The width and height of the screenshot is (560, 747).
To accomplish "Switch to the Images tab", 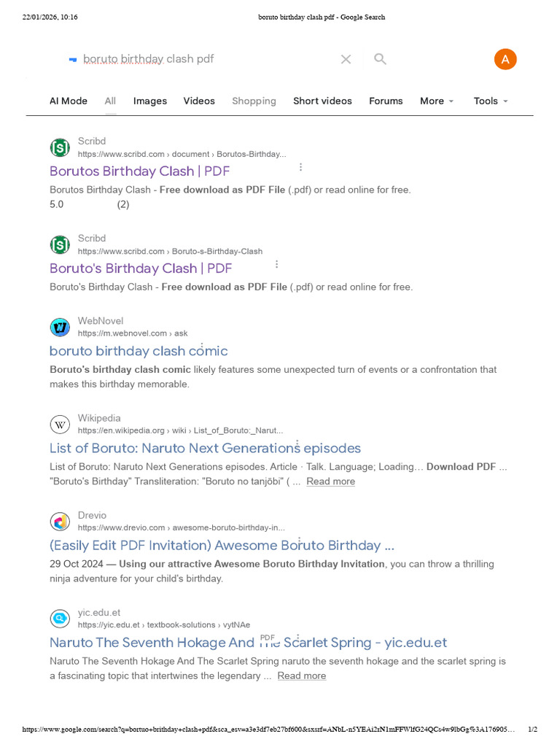I will click(150, 101).
